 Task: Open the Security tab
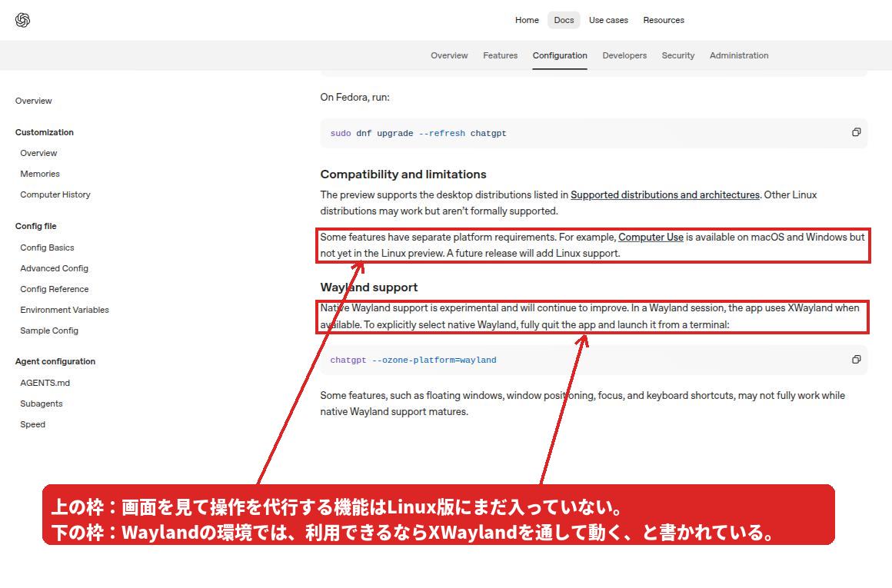(677, 55)
